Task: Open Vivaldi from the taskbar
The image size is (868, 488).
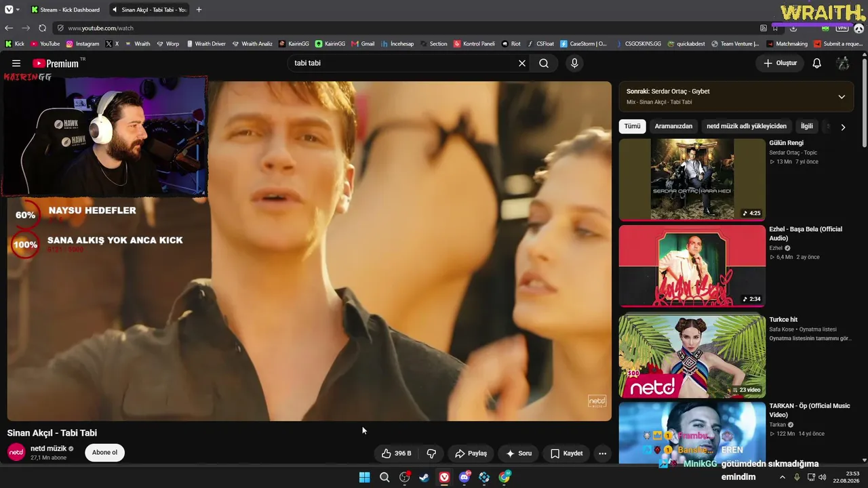Action: (x=444, y=477)
